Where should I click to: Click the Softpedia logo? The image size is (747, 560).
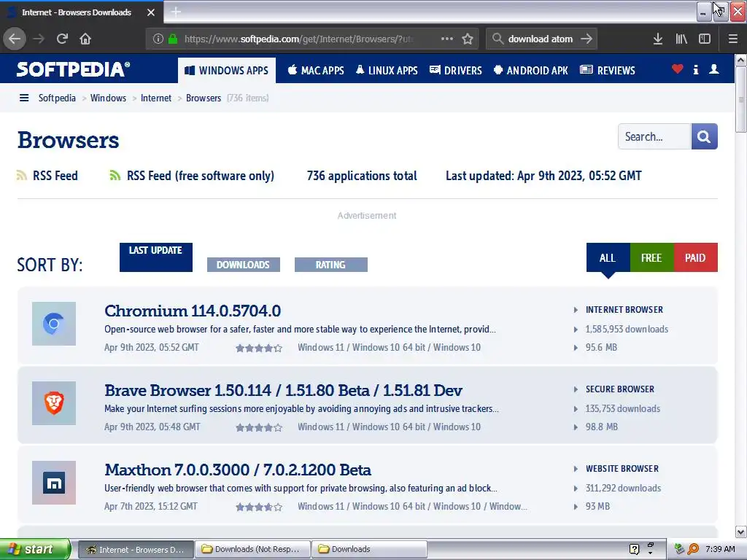(73, 69)
